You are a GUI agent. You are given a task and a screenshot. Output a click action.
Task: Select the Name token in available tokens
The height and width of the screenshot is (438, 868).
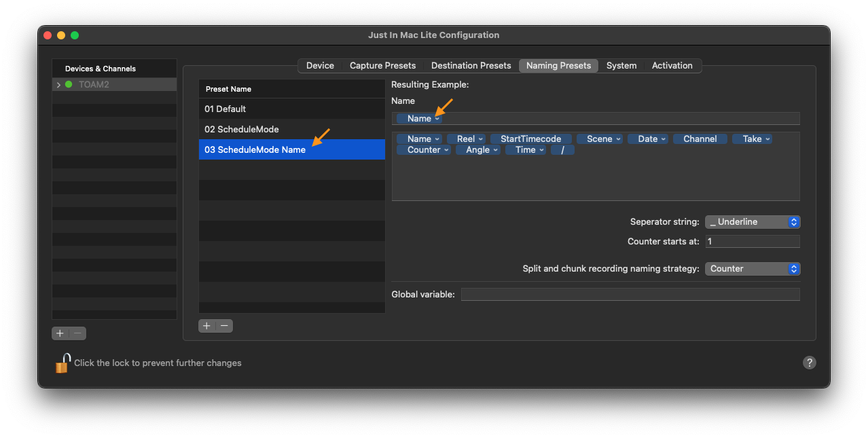pos(419,139)
